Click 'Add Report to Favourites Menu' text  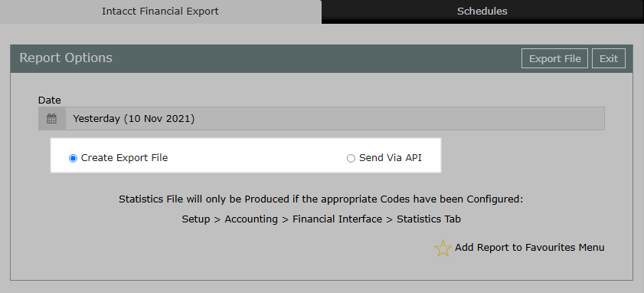tap(529, 247)
